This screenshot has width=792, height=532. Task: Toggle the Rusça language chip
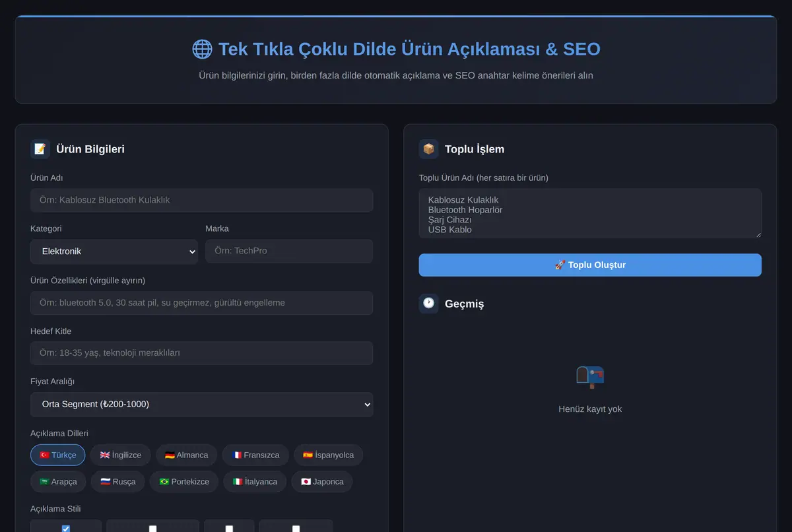click(x=118, y=481)
